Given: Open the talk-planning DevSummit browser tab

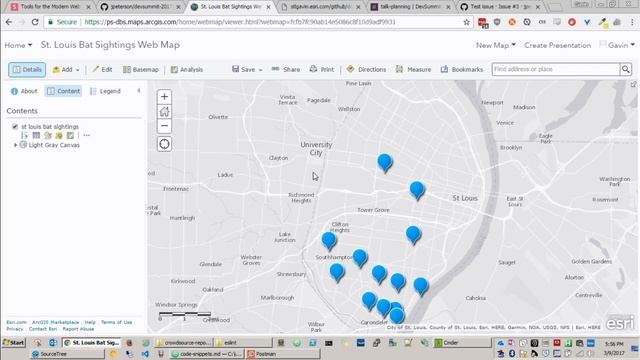Looking at the screenshot, I should (x=411, y=7).
